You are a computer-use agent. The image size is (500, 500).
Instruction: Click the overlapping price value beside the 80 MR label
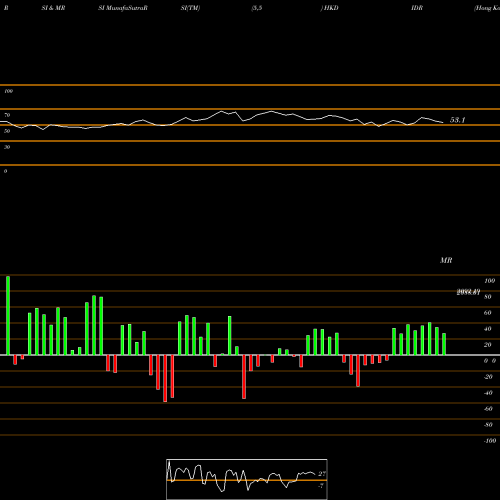pyautogui.click(x=468, y=292)
